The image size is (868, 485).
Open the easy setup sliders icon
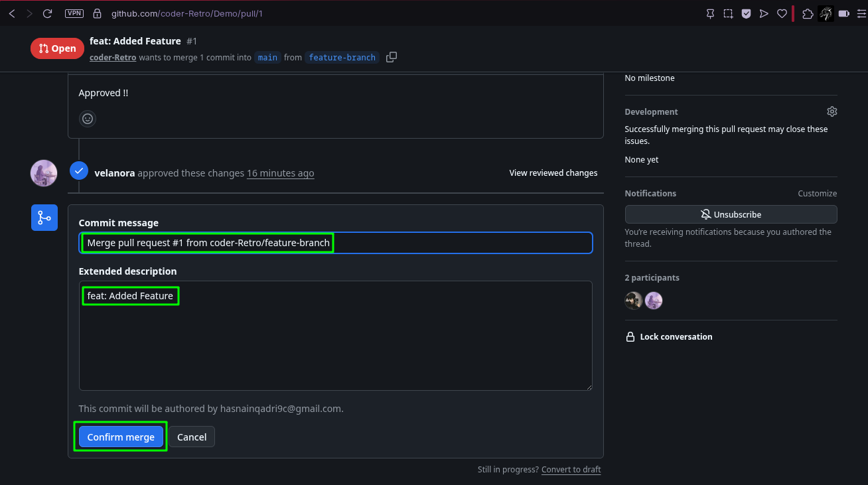point(861,13)
